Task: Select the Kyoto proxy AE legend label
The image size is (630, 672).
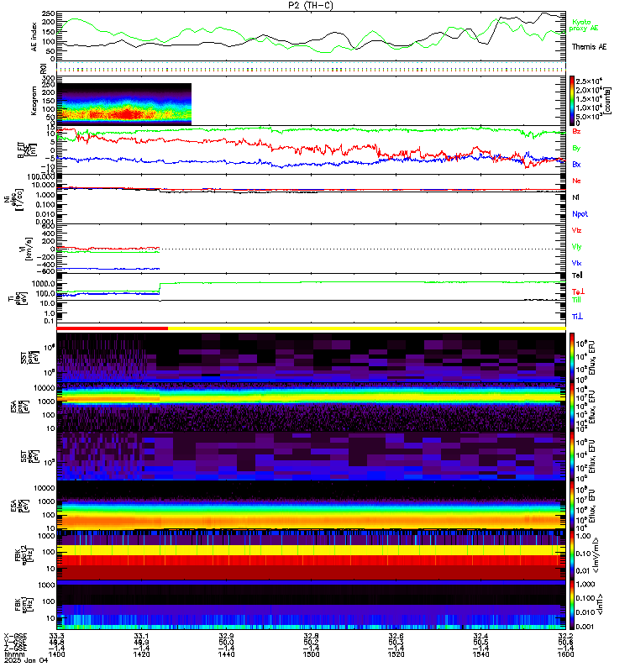Action: 584,25
